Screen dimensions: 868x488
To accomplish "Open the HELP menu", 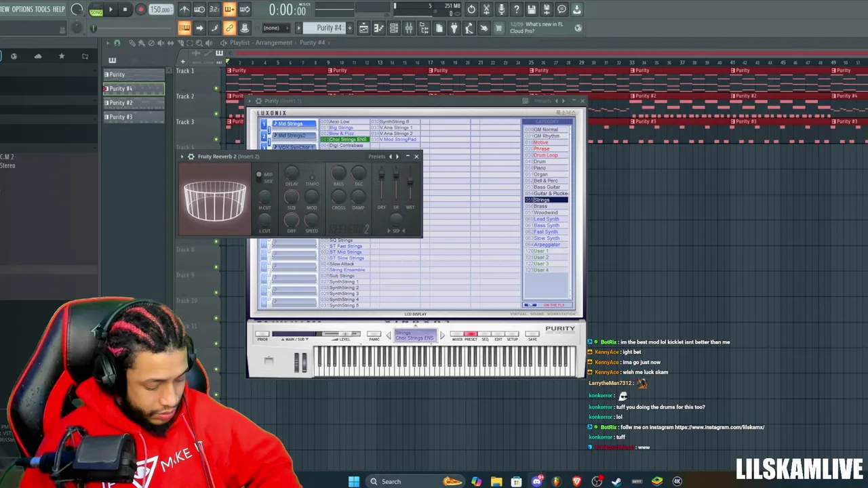I will pyautogui.click(x=59, y=9).
